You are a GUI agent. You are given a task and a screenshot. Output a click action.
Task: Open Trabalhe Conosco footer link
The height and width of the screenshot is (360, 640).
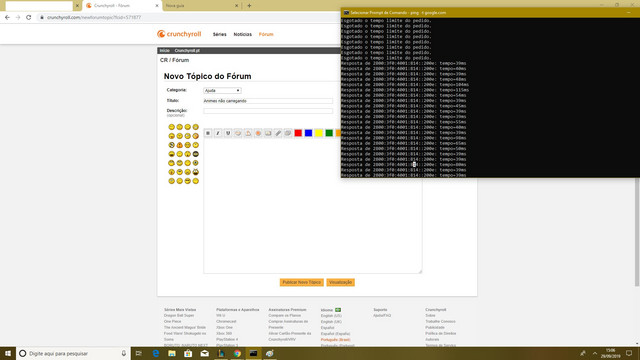coord(440,322)
